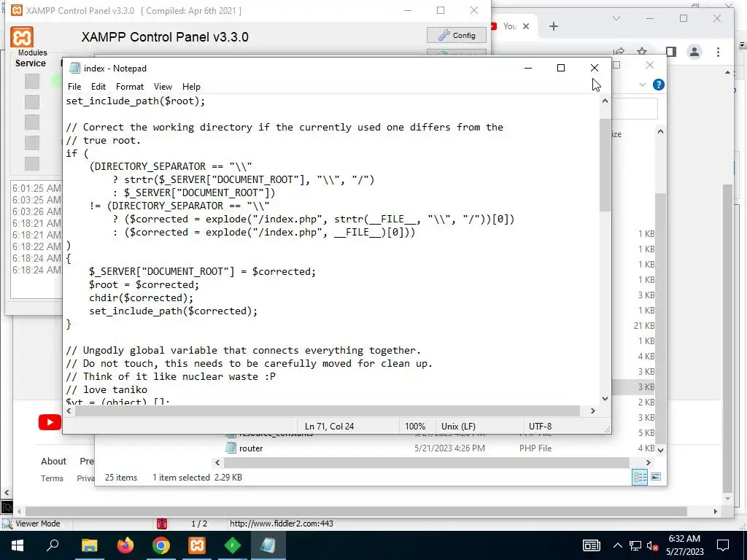Click red icon in viewer status bar

162,524
